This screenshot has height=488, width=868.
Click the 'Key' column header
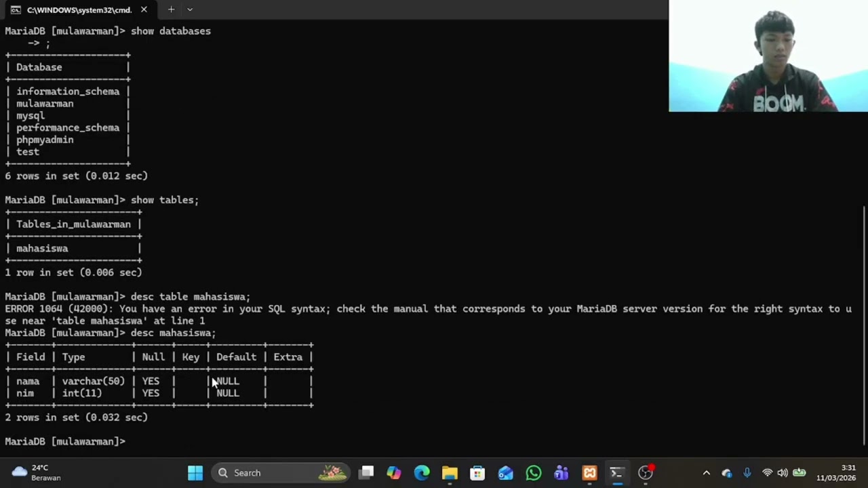[x=191, y=357]
